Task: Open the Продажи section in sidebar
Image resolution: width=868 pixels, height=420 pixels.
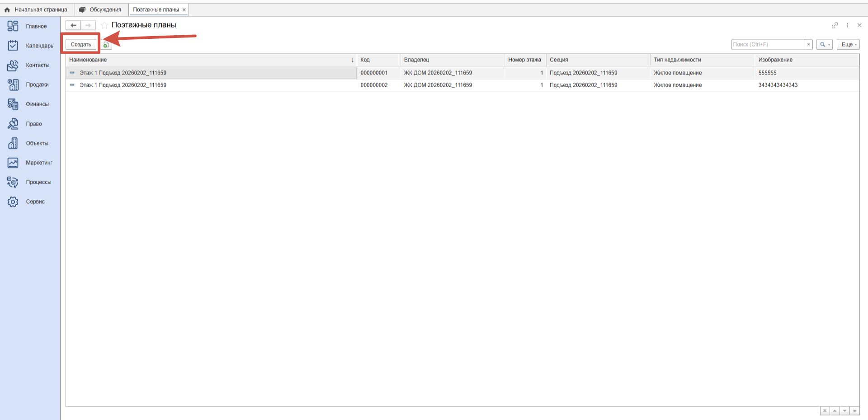Action: coord(37,84)
